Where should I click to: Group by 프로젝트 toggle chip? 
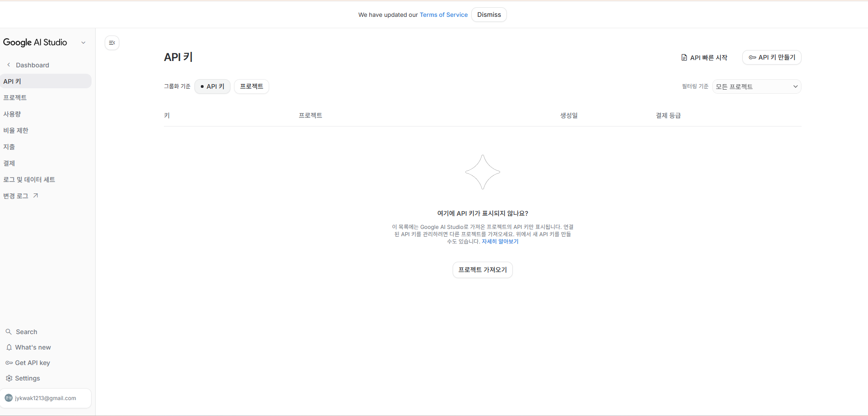point(251,86)
